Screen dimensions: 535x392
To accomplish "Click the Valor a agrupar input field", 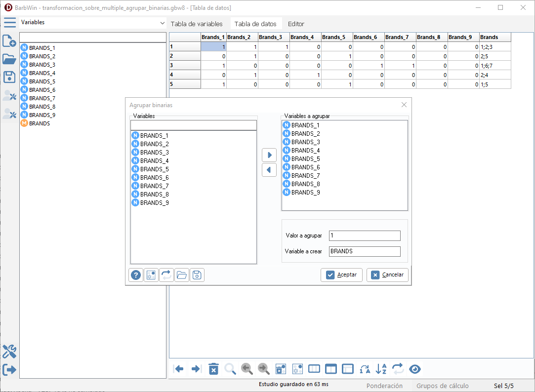I will point(365,236).
